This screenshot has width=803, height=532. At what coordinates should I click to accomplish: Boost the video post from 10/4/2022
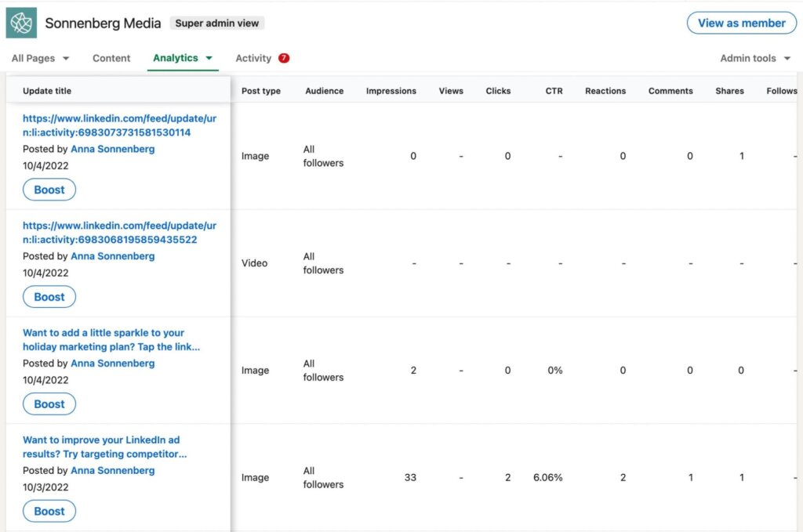[x=49, y=297]
